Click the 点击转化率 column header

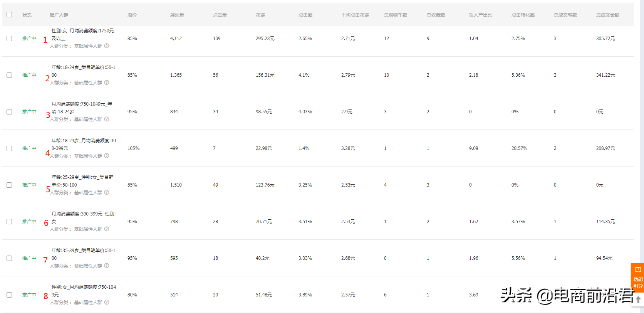(523, 15)
